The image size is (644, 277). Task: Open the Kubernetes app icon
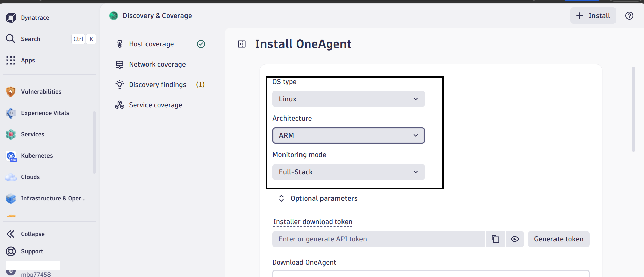[x=11, y=156]
